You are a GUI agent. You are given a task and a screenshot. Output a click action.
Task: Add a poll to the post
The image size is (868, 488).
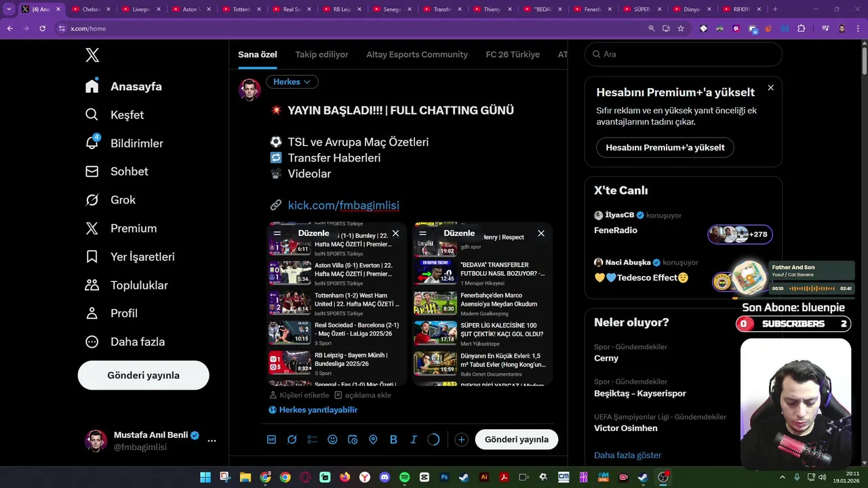coord(312,439)
